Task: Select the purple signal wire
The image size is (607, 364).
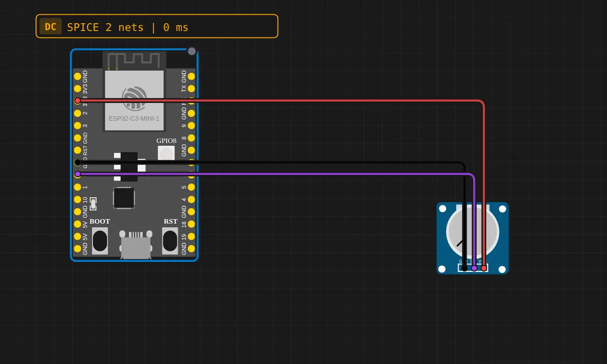Action: click(x=276, y=174)
